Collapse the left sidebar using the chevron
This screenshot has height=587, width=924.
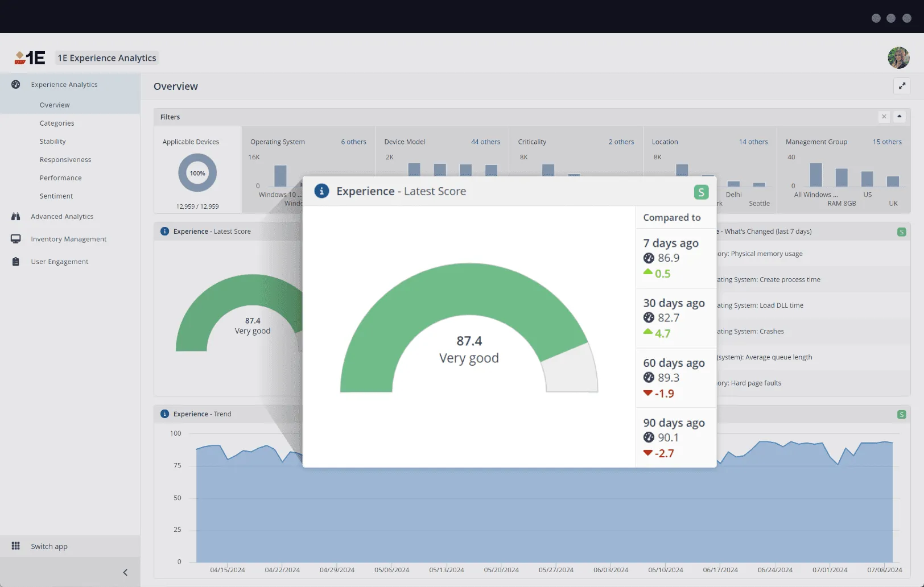(x=125, y=572)
